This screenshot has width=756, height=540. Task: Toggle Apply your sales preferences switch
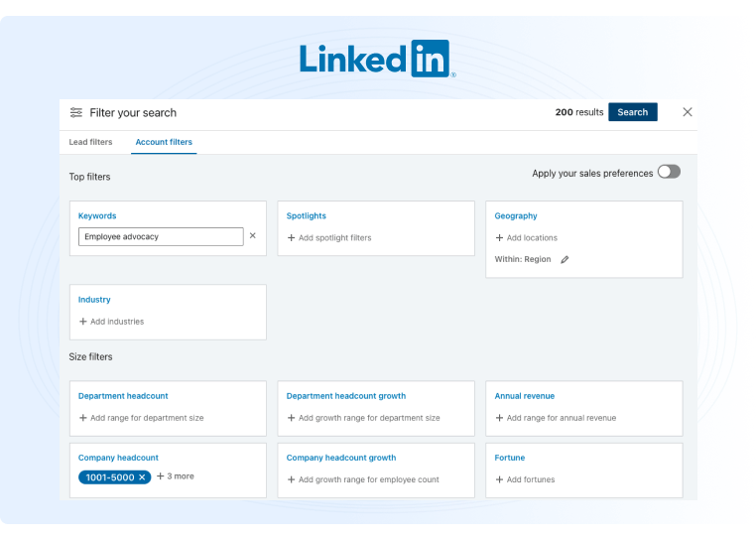669,172
